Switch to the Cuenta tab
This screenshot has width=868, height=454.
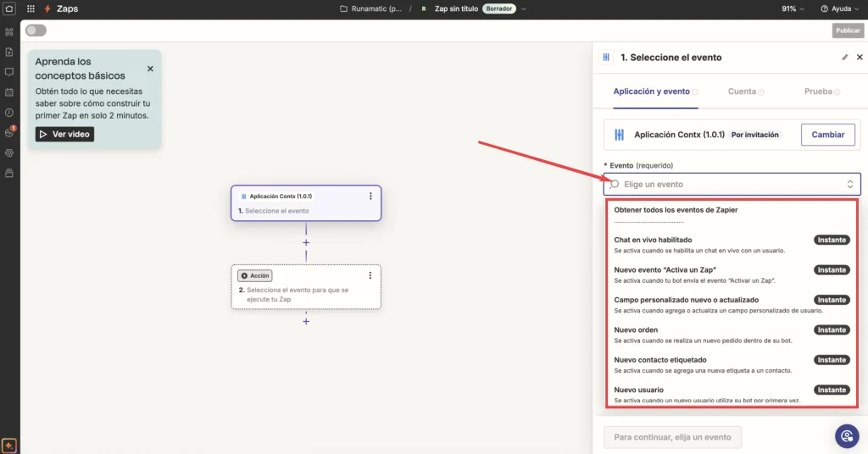(746, 91)
